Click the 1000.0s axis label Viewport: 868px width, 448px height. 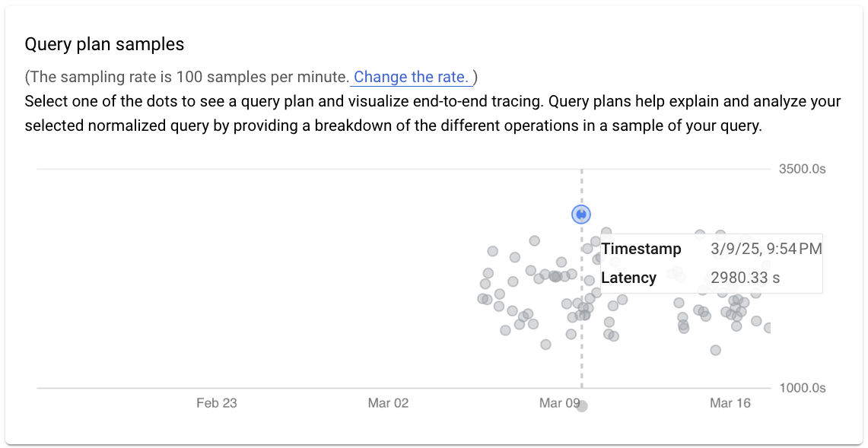[801, 388]
